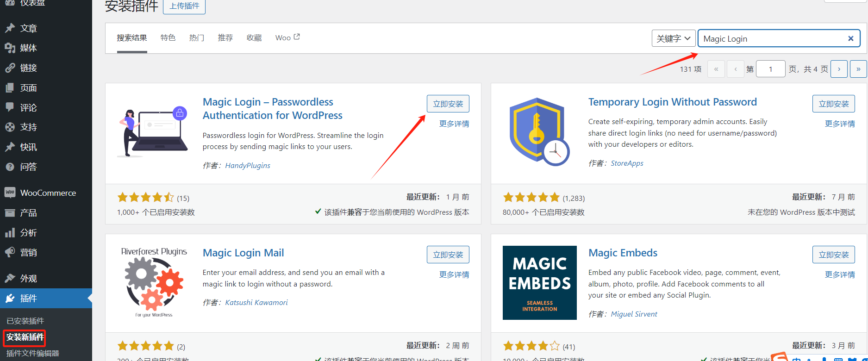Switch to the 特色 tab
The height and width of the screenshot is (361, 868).
click(168, 38)
